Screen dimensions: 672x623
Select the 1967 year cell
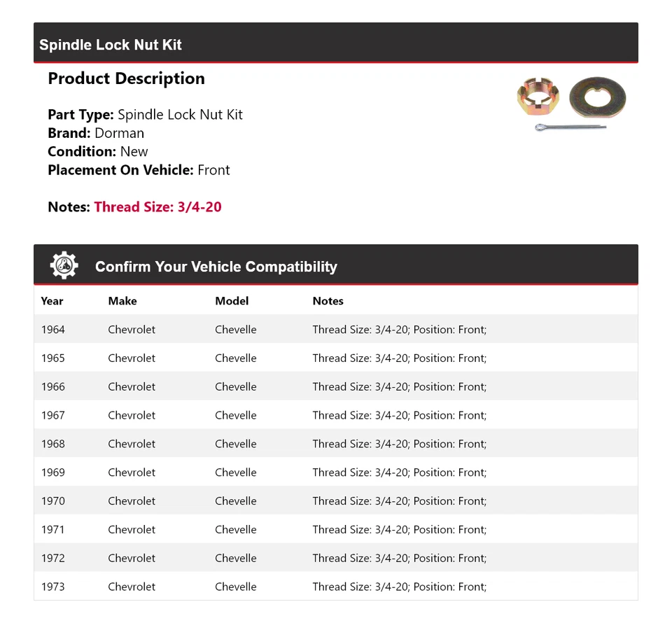pyautogui.click(x=52, y=415)
